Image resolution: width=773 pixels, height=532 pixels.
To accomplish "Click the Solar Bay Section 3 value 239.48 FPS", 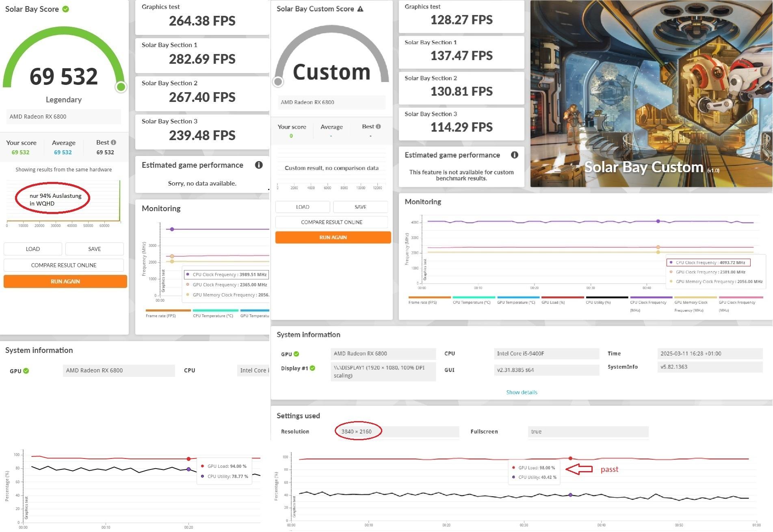I will point(202,135).
